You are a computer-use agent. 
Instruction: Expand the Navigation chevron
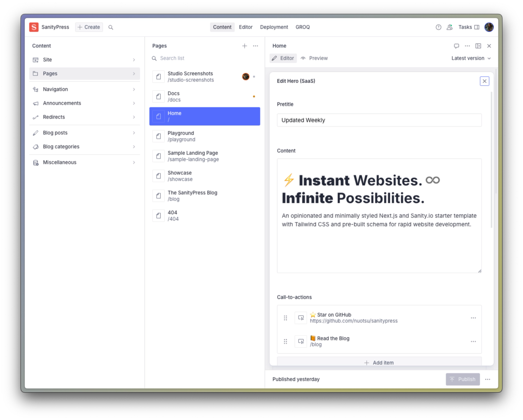click(x=134, y=90)
